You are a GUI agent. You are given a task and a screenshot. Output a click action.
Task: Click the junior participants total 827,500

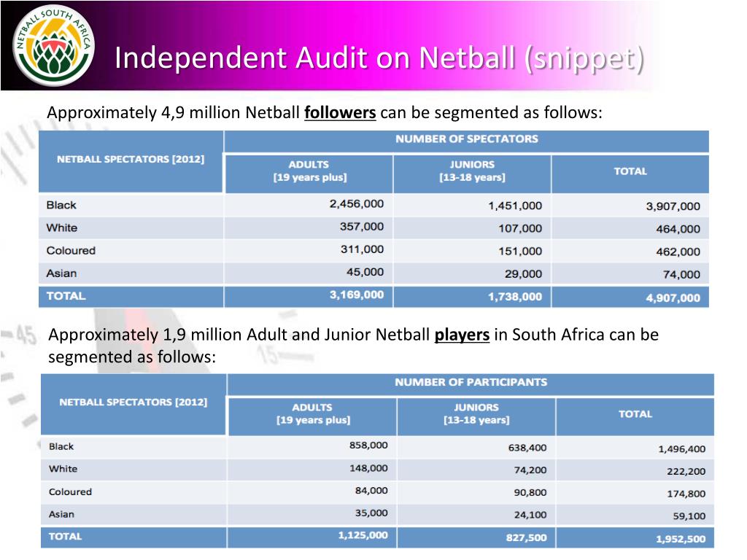[527, 537]
